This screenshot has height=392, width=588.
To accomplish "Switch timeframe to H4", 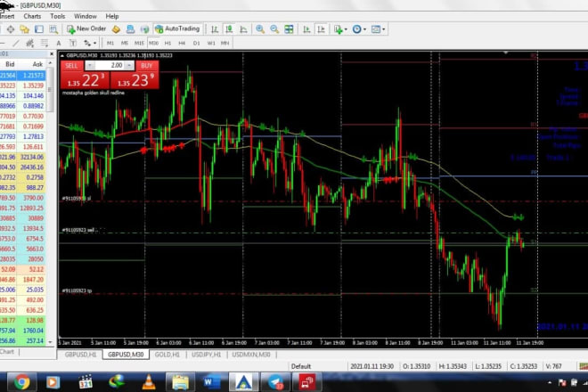I will (182, 43).
